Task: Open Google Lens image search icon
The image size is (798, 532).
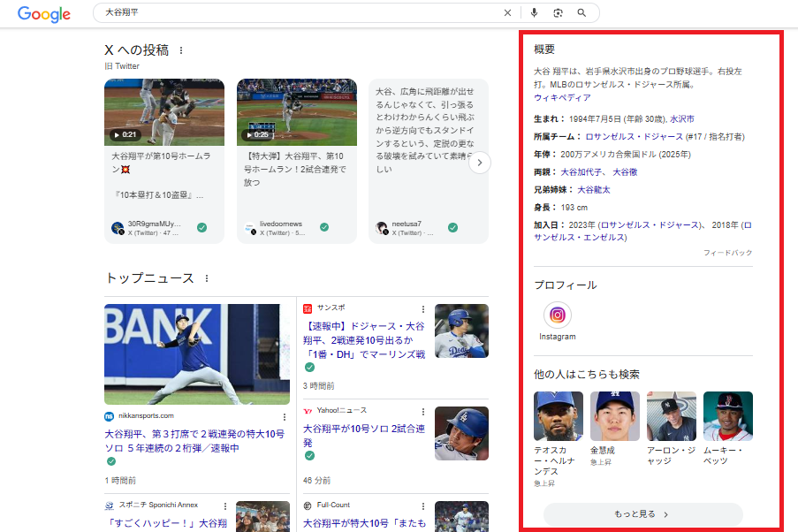Action: [x=558, y=12]
